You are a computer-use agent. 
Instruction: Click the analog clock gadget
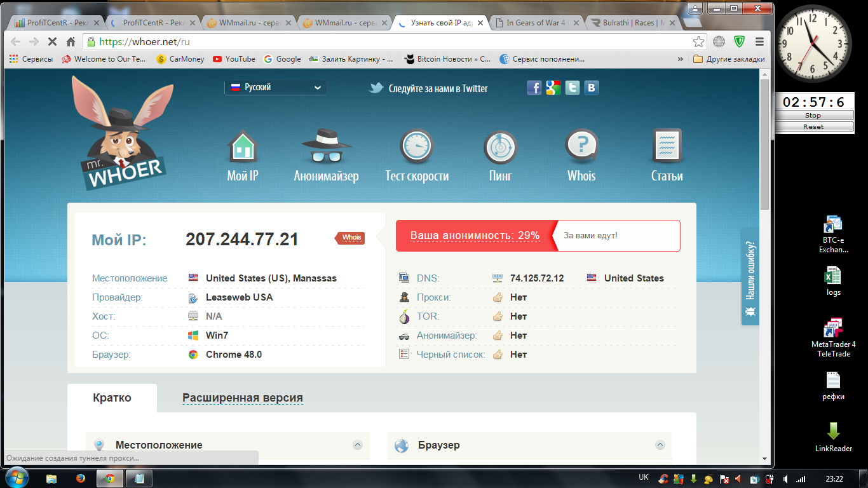click(x=815, y=43)
